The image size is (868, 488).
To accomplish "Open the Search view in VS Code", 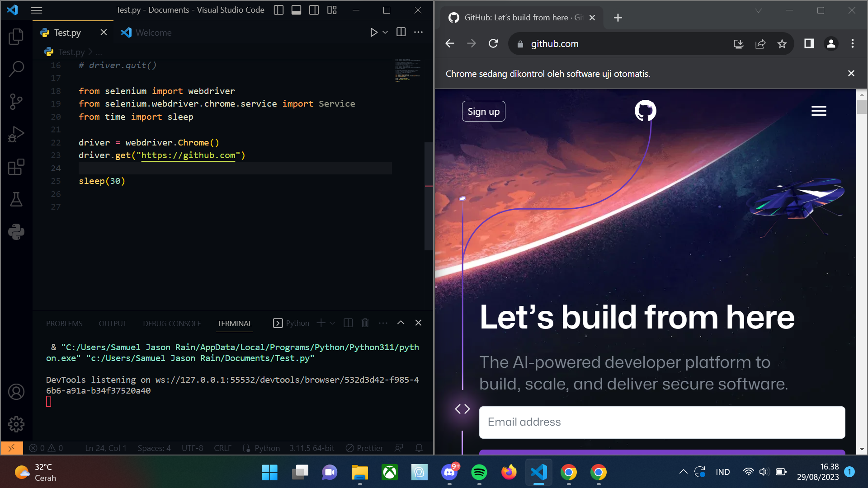I will click(x=16, y=69).
